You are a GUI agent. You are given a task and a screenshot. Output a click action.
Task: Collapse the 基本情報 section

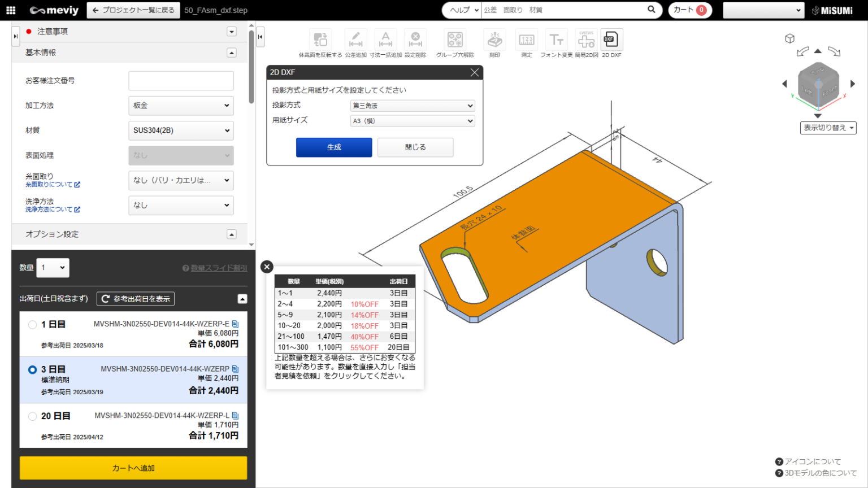pos(231,53)
